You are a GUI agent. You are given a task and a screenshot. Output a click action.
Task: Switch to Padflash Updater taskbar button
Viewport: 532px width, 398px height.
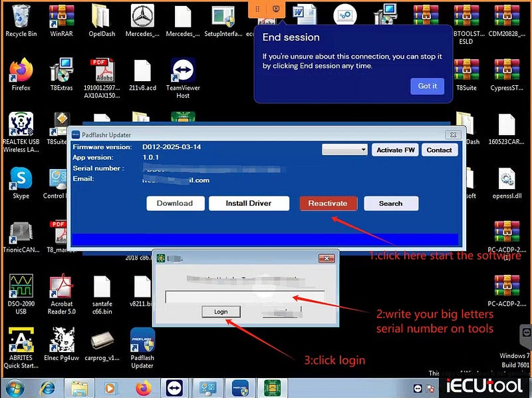tap(240, 388)
